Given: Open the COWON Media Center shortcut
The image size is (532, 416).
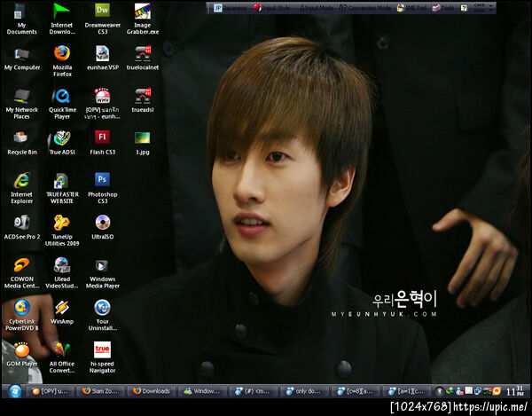Looking at the screenshot, I should point(22,273).
